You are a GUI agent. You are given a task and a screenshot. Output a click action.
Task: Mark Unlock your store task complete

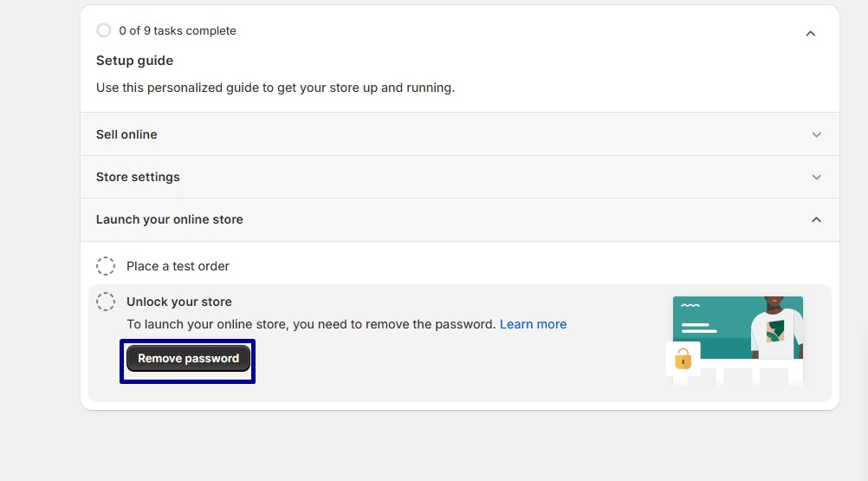click(x=105, y=302)
